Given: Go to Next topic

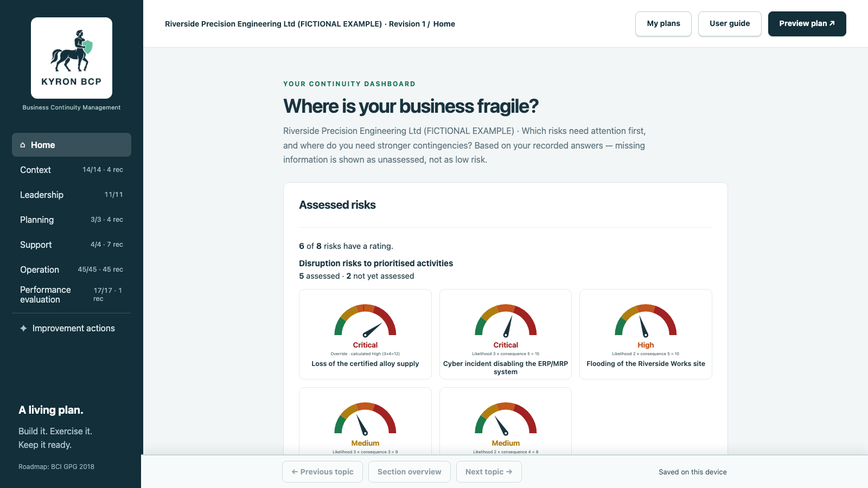Looking at the screenshot, I should point(489,472).
